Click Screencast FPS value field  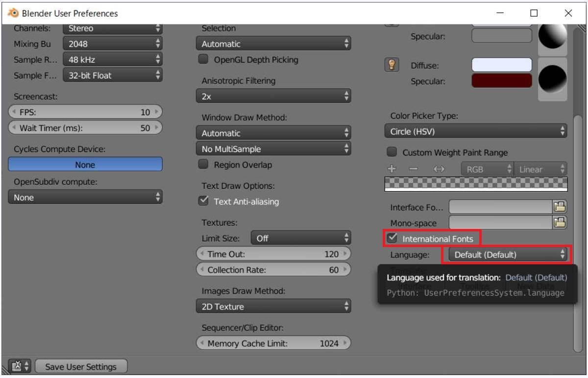(x=85, y=112)
